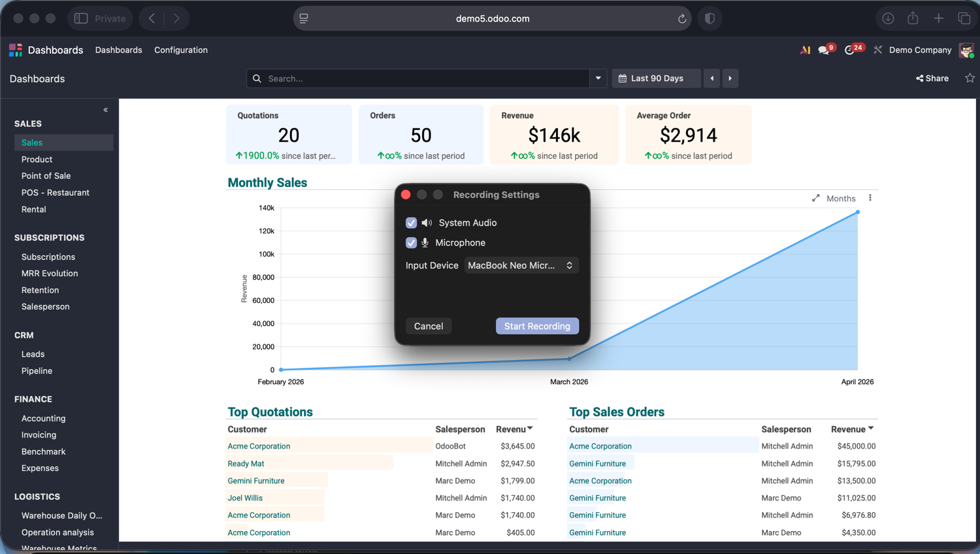The width and height of the screenshot is (980, 554).
Task: Show the Safari tab overview
Action: click(964, 18)
